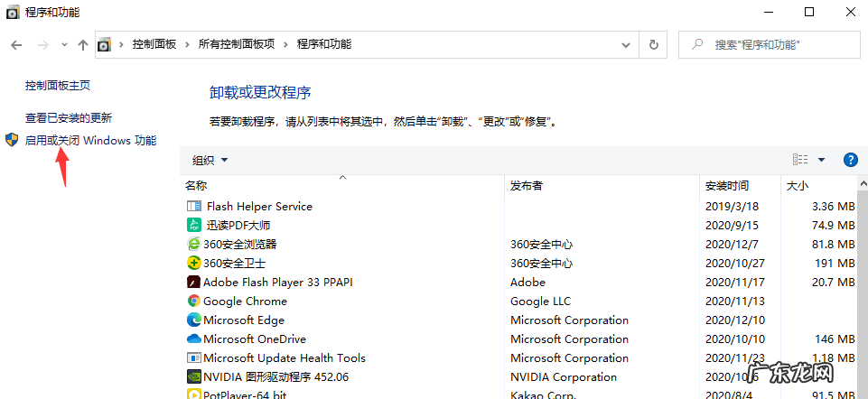The height and width of the screenshot is (399, 868).
Task: Go up one level with up arrow
Action: (x=83, y=45)
